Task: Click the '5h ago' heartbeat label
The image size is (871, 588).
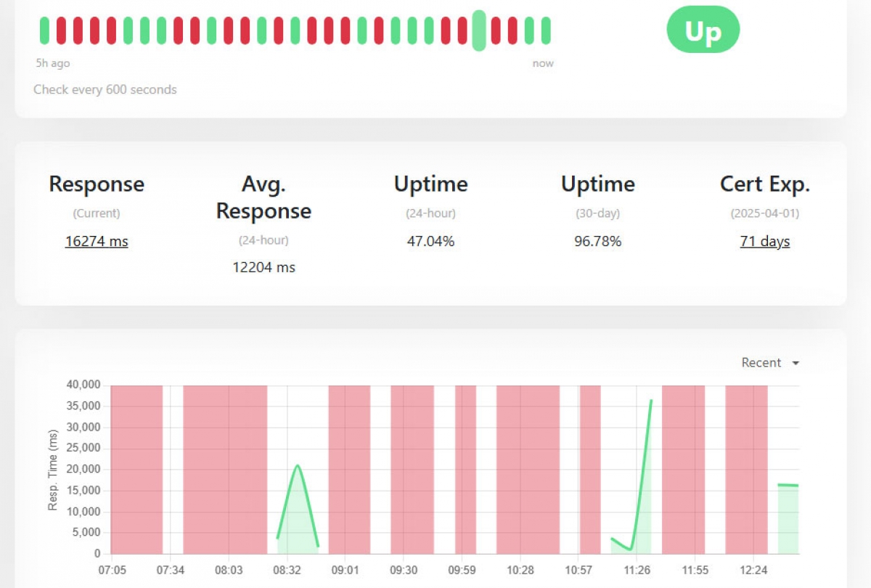Action: [x=53, y=63]
